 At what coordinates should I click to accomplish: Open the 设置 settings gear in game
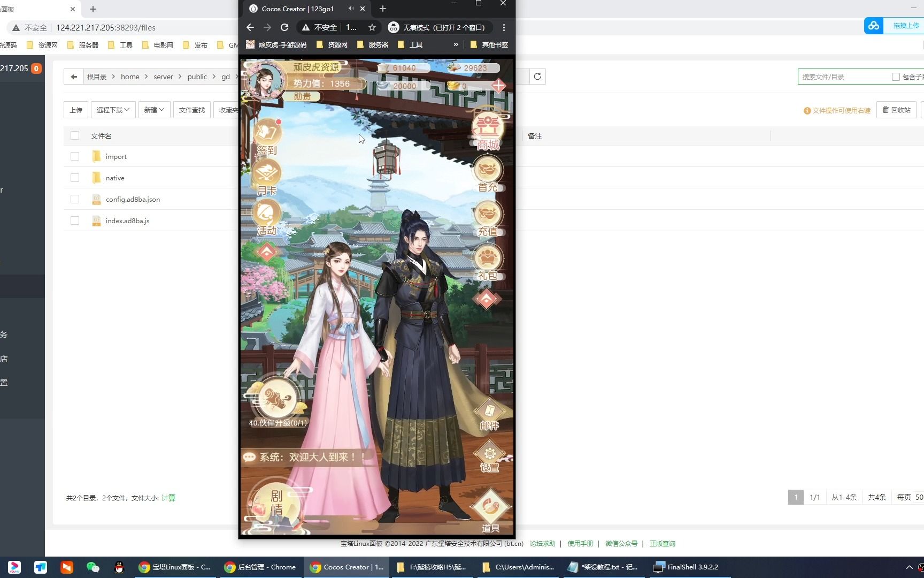(489, 456)
